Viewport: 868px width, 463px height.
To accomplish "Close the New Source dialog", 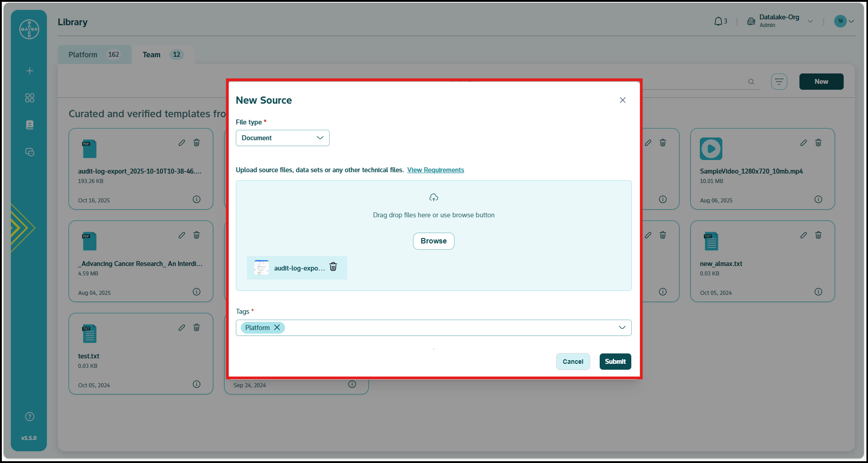I will click(x=622, y=100).
